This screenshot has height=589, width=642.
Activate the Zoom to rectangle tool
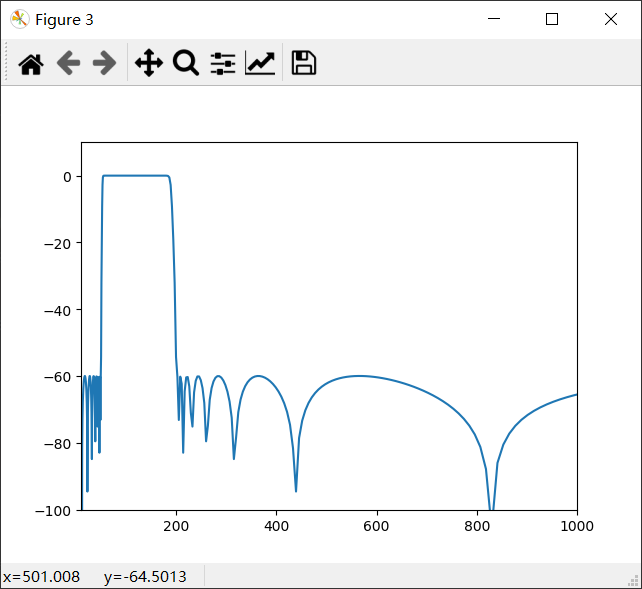coord(186,63)
